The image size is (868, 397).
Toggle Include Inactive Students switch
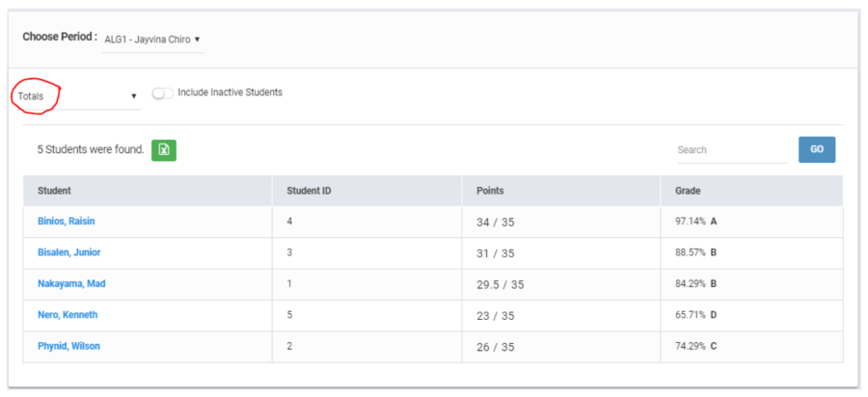click(162, 93)
